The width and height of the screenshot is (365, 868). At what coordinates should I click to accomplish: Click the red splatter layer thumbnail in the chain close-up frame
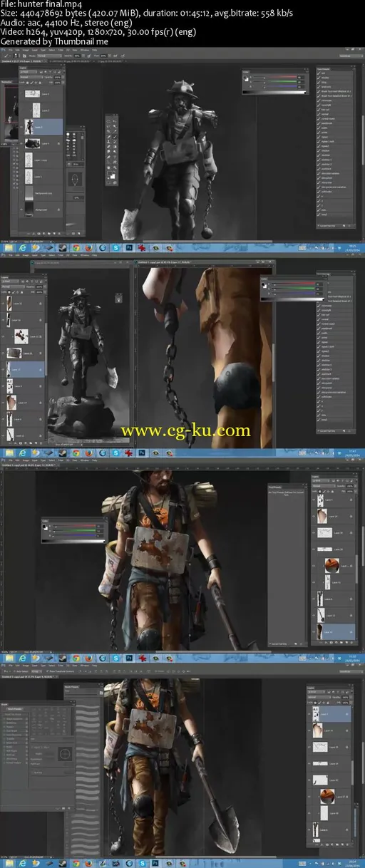tap(21, 336)
